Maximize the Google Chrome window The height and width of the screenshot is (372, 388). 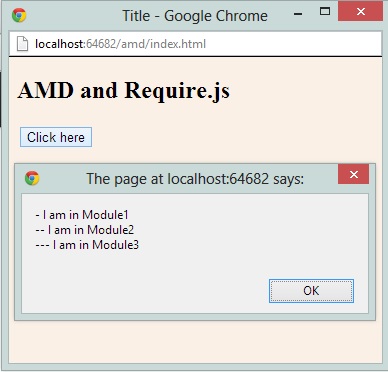click(325, 11)
